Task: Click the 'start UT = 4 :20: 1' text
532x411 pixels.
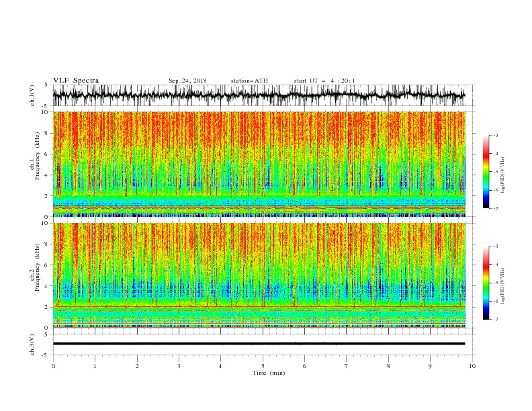Action: pos(324,81)
